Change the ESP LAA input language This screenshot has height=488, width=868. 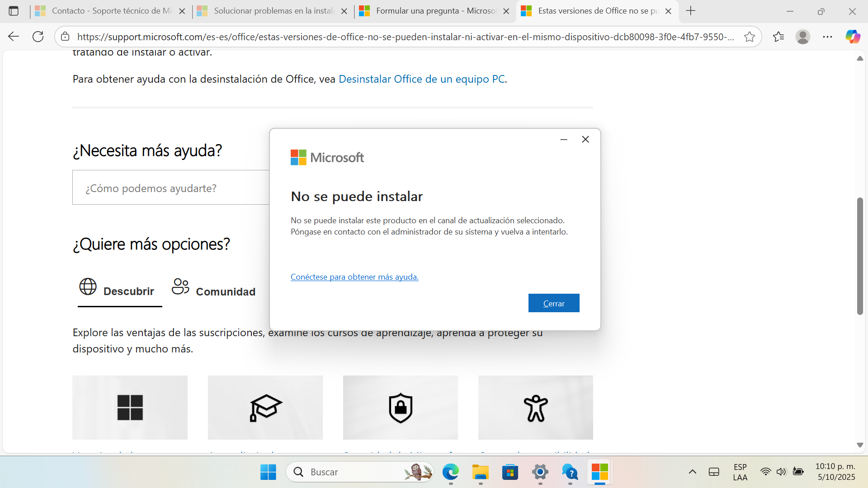[740, 472]
